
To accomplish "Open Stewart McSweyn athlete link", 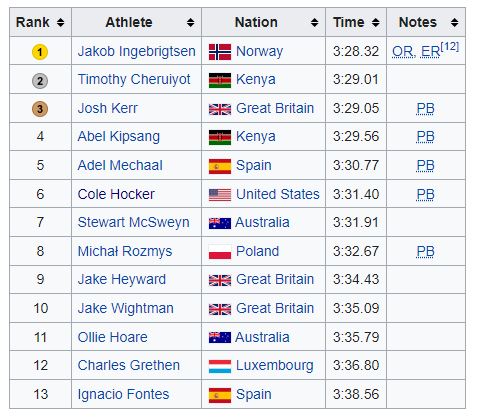I will pyautogui.click(x=133, y=222).
